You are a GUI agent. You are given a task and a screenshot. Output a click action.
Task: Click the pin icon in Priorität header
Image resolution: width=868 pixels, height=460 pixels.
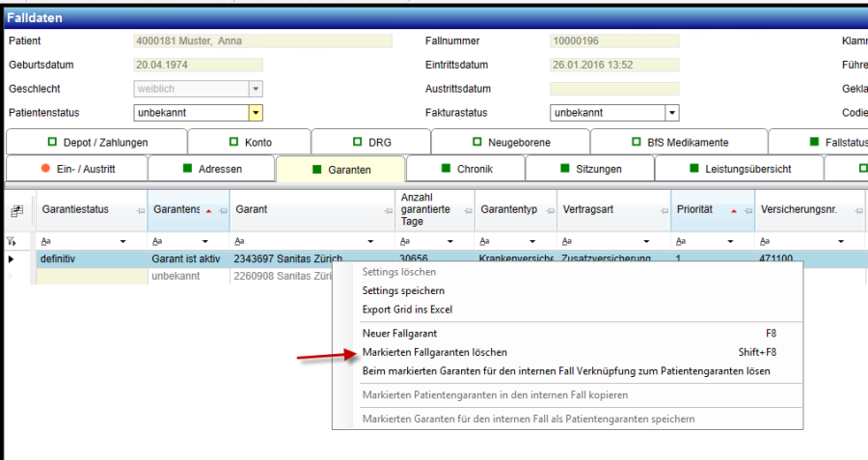point(748,211)
